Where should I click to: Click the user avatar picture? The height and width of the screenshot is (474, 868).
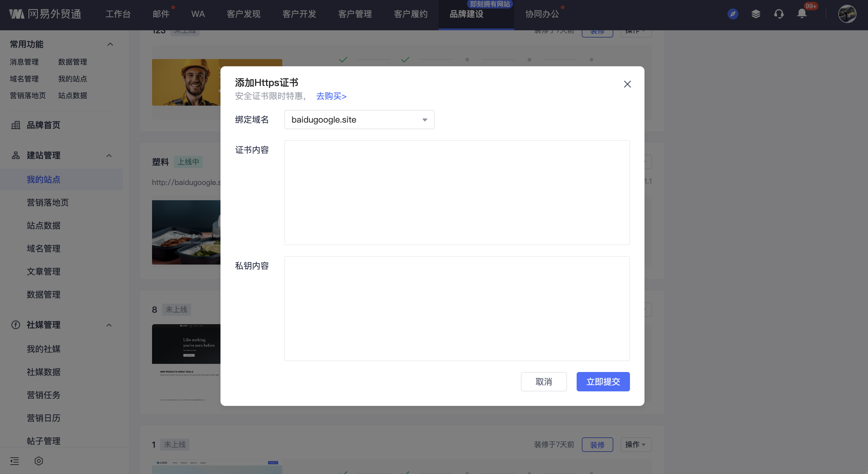[847, 14]
